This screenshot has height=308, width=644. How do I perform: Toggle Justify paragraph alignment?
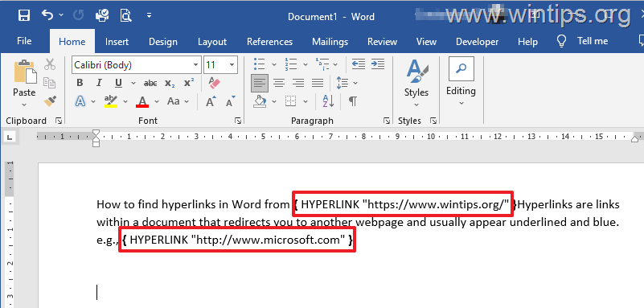coord(318,83)
